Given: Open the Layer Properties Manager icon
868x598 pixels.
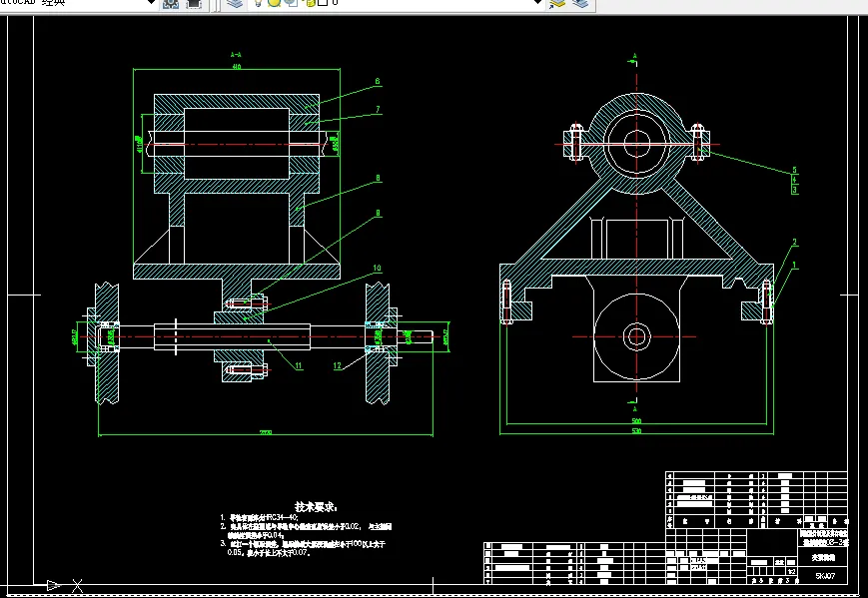Looking at the screenshot, I should [x=235, y=4].
